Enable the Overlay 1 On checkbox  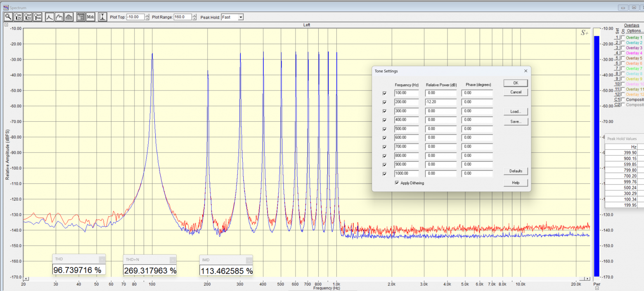coord(623,38)
